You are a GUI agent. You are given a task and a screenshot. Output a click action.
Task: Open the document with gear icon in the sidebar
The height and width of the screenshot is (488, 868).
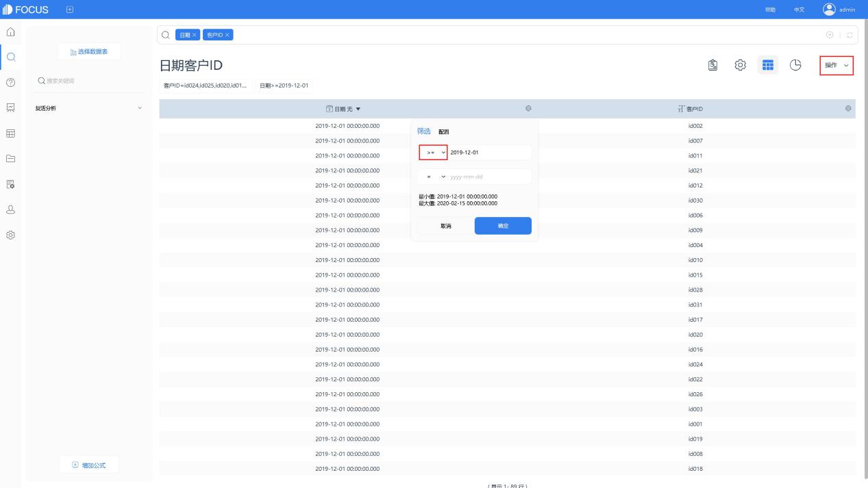(10, 183)
